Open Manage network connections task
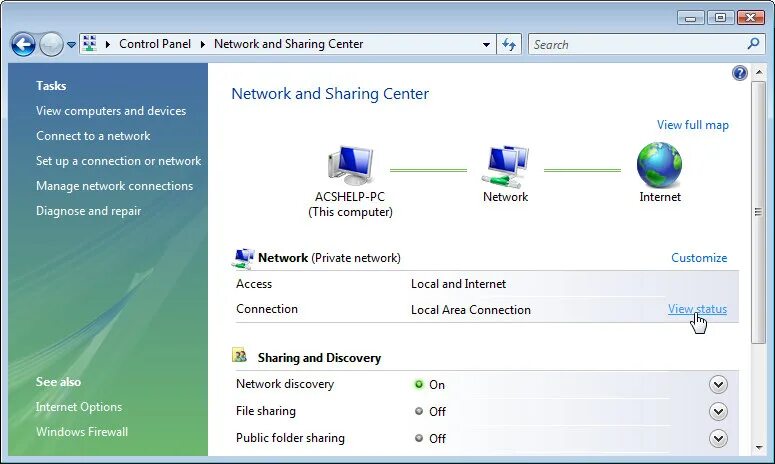The width and height of the screenshot is (775, 464). [x=114, y=186]
